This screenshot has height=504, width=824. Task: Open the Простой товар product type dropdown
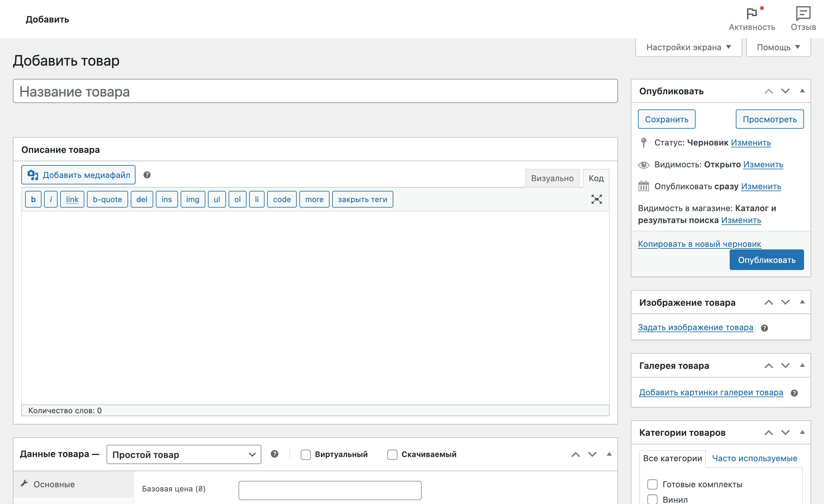[x=183, y=454]
